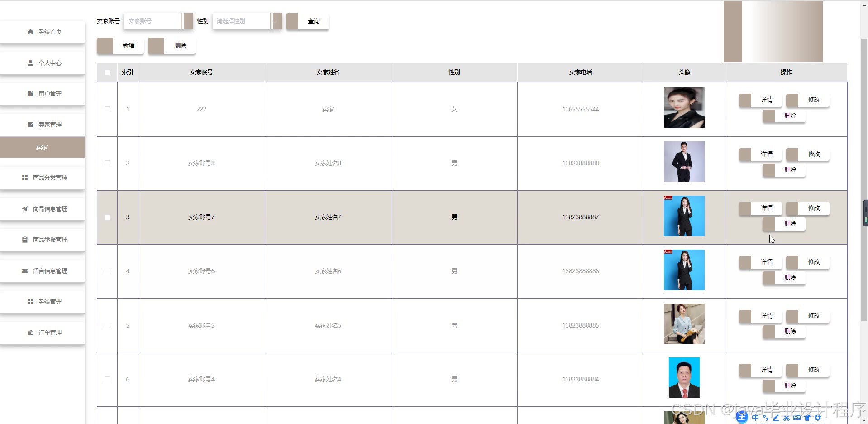Click the icon beside 留言信息管理
The height and width of the screenshot is (424, 868).
click(25, 271)
